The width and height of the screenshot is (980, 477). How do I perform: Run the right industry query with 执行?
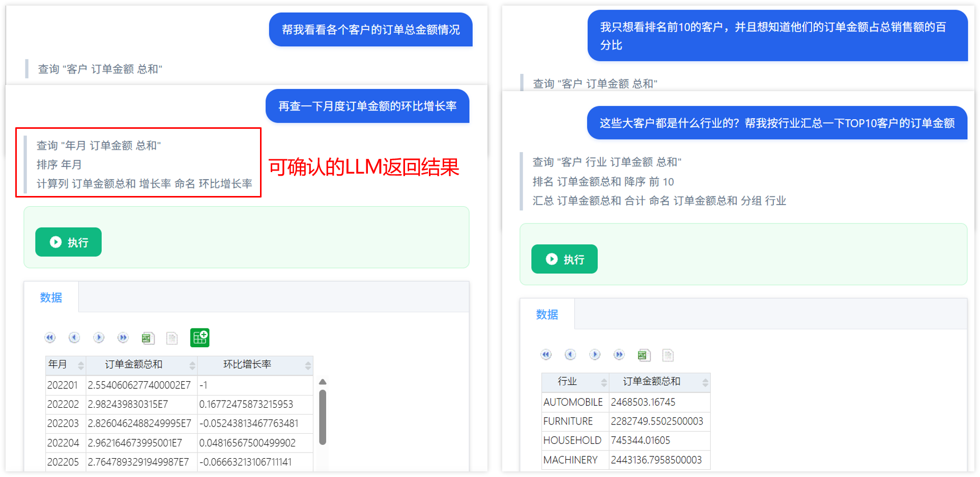[564, 259]
